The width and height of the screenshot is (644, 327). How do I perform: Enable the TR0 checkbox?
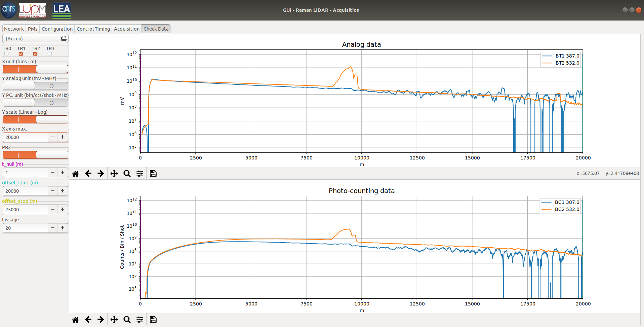6,54
